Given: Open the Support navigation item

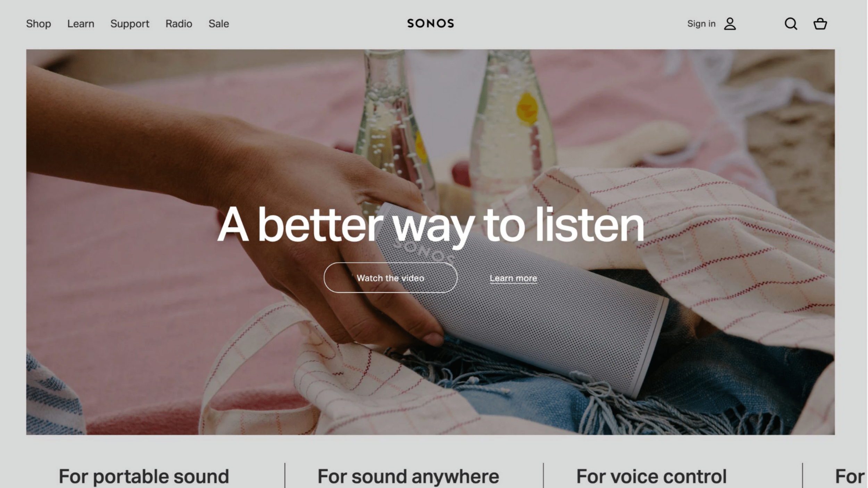Looking at the screenshot, I should (x=130, y=24).
